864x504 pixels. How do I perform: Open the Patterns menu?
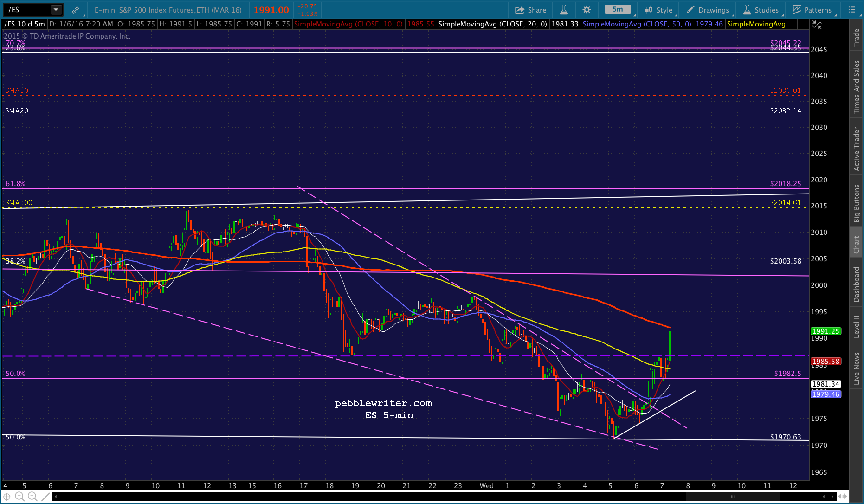click(x=812, y=10)
